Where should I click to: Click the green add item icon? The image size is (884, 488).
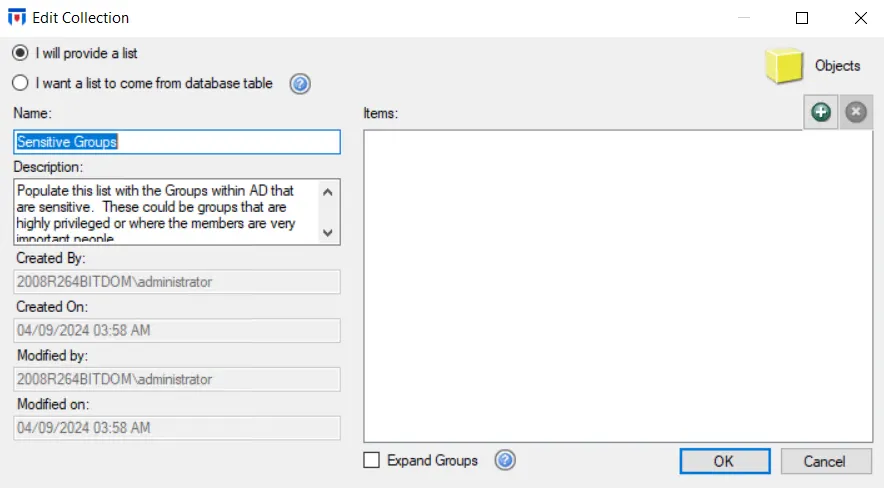pos(821,112)
